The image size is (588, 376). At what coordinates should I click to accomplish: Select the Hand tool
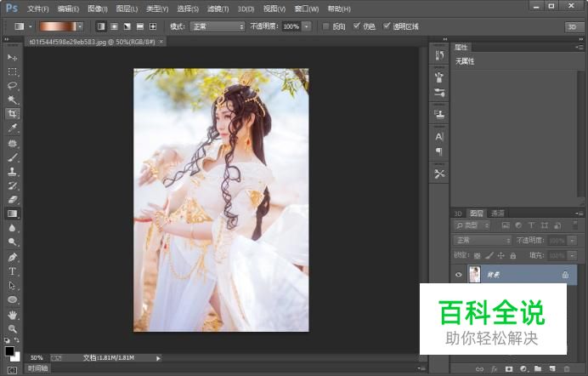(13, 315)
